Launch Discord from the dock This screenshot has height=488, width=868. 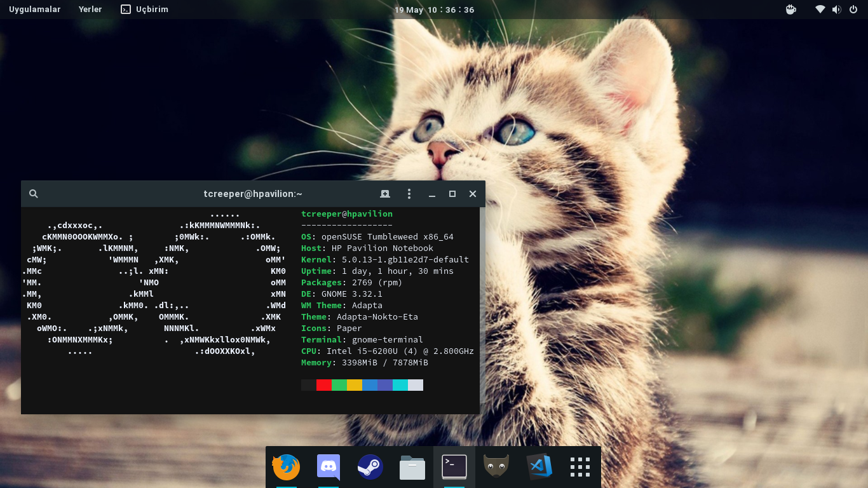click(329, 467)
